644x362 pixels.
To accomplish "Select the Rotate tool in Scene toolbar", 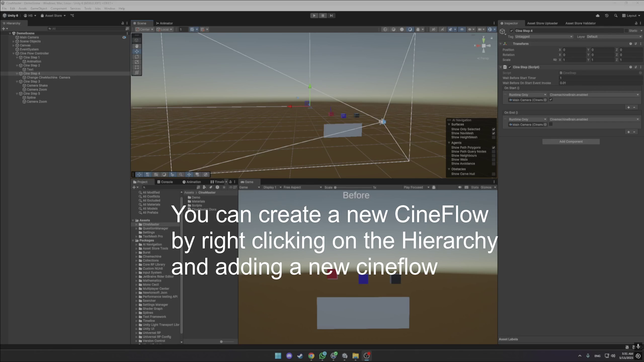I will click(x=137, y=57).
